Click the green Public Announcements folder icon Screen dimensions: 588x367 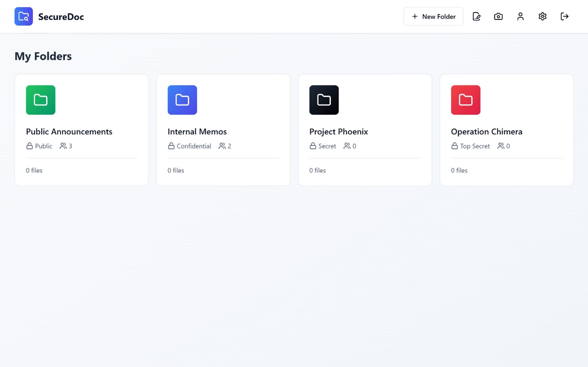tap(41, 100)
